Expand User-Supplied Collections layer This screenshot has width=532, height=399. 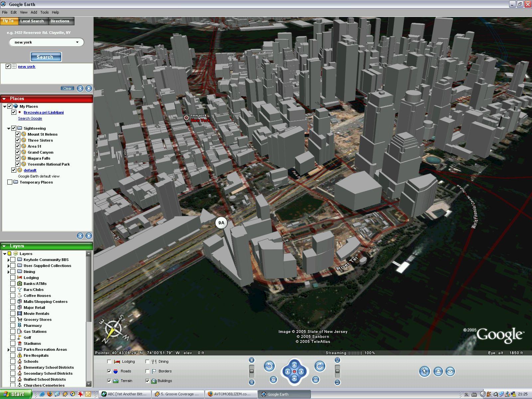click(x=8, y=266)
